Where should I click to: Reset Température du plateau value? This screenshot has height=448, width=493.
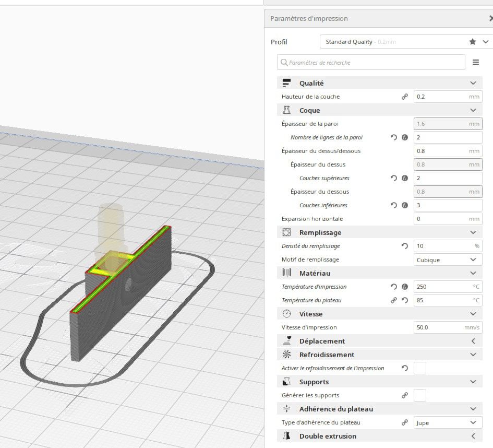click(405, 300)
